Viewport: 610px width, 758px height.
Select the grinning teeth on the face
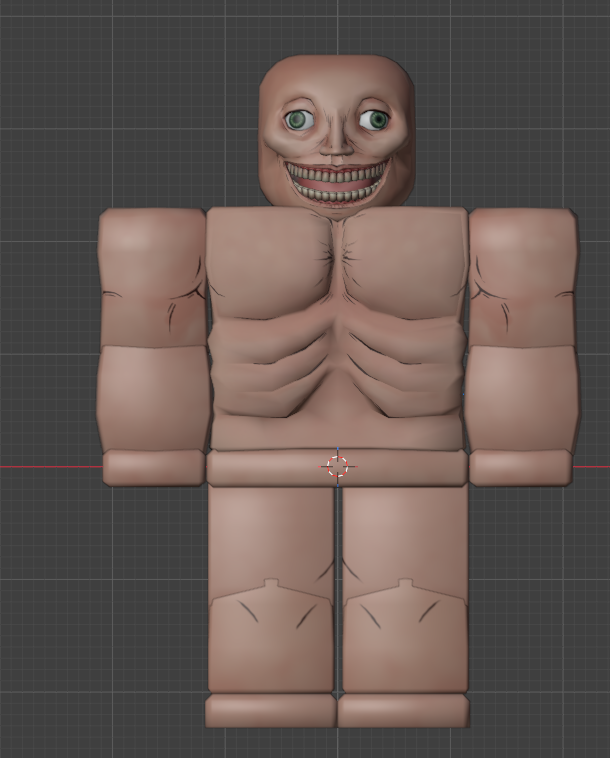(337, 183)
